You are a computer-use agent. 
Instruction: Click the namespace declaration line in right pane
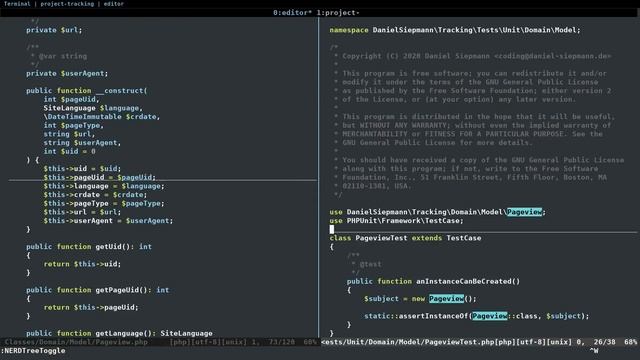tap(455, 30)
